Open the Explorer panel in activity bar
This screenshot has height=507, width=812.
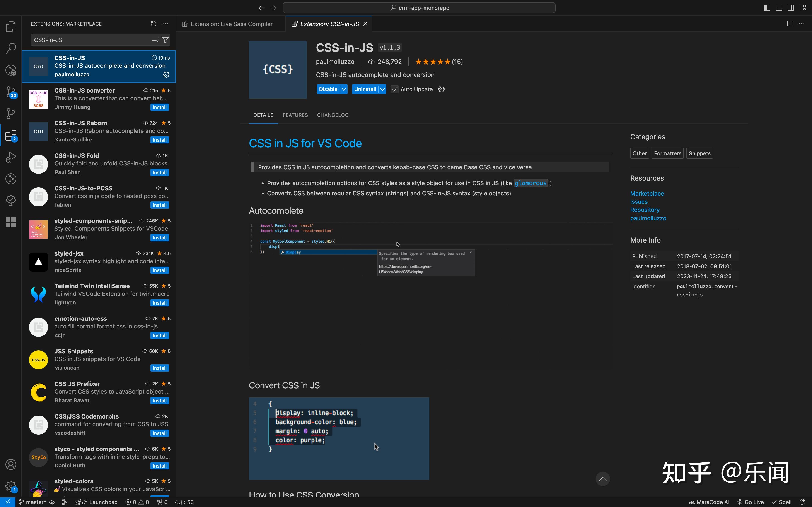point(10,26)
